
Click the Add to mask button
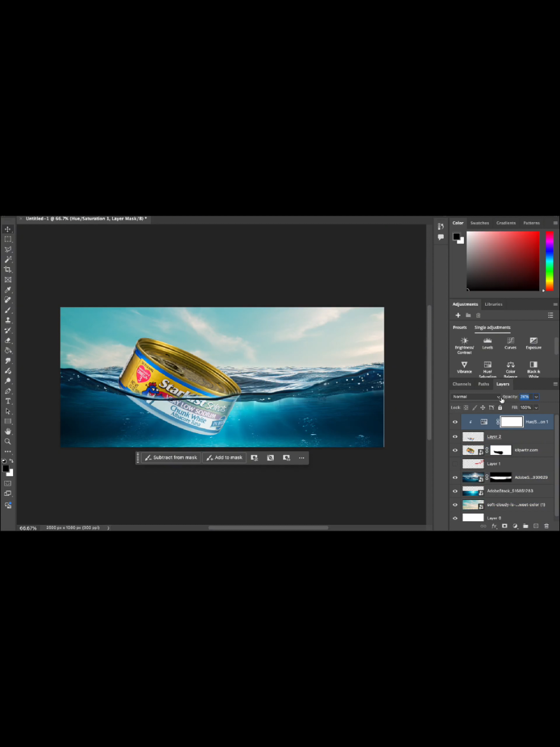click(x=224, y=457)
